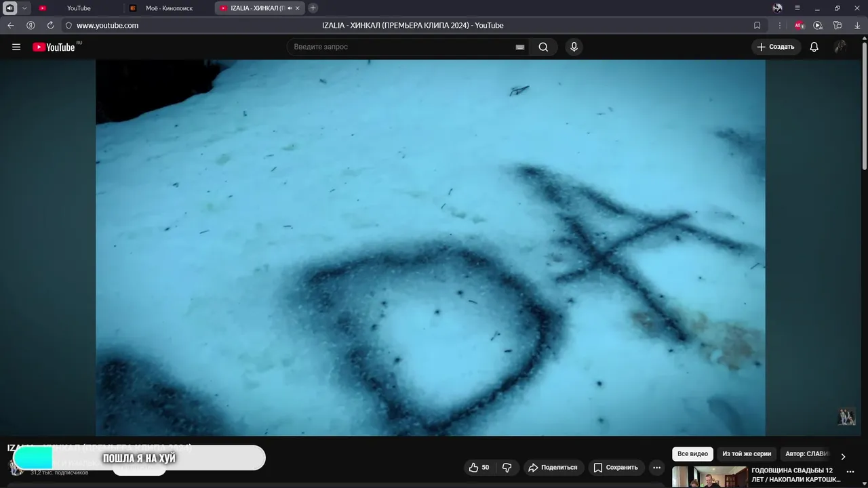The height and width of the screenshot is (488, 868).
Task: Switch to the Моё - Кинопоиск tab
Action: click(169, 8)
